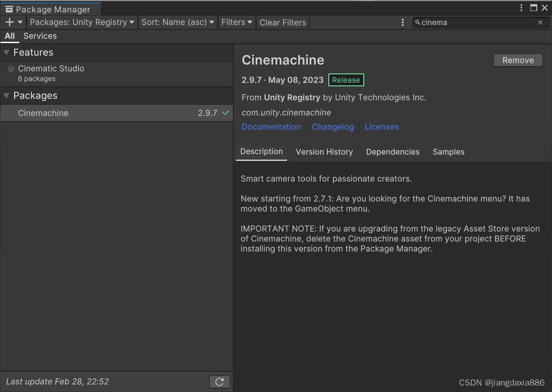Switch to the Version History tab
This screenshot has width=552, height=392.
coord(324,152)
